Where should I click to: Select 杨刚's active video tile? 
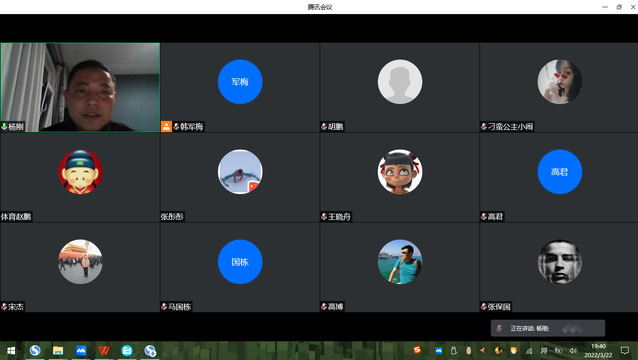(80, 87)
